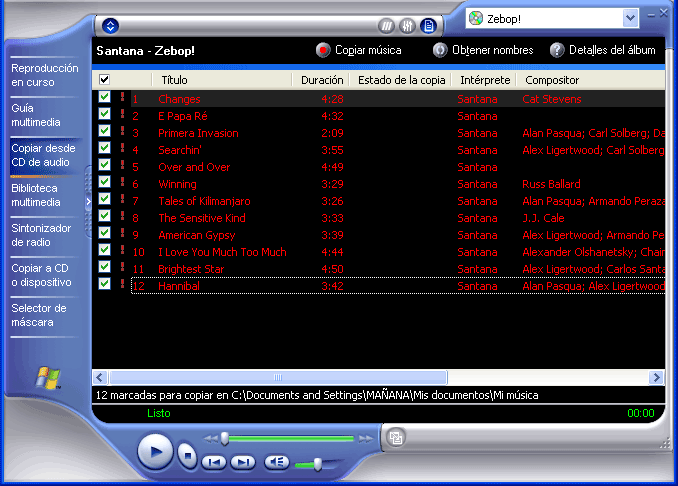
Task: Sort by Estado de la copia header
Action: 400,80
